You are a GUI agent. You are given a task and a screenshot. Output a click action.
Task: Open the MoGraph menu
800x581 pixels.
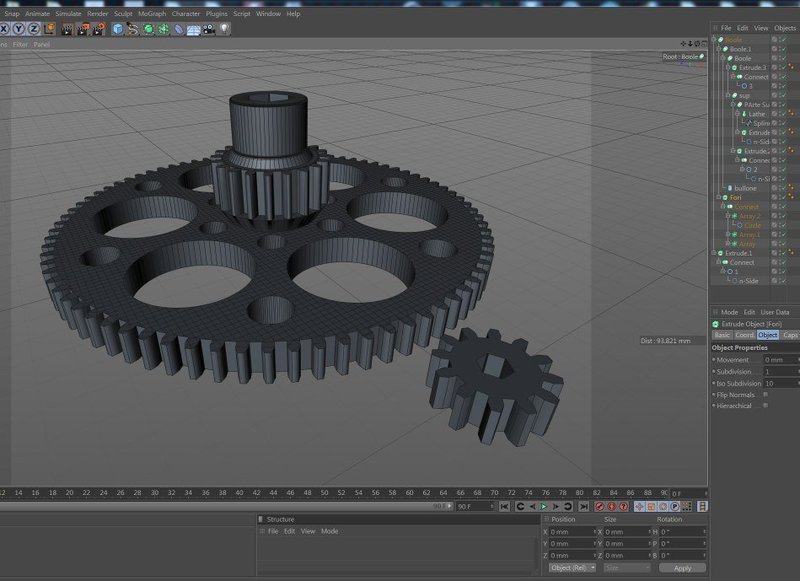coord(152,14)
